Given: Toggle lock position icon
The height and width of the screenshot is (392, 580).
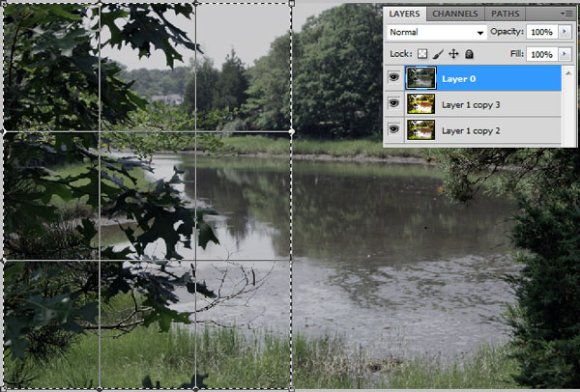Looking at the screenshot, I should tap(453, 54).
